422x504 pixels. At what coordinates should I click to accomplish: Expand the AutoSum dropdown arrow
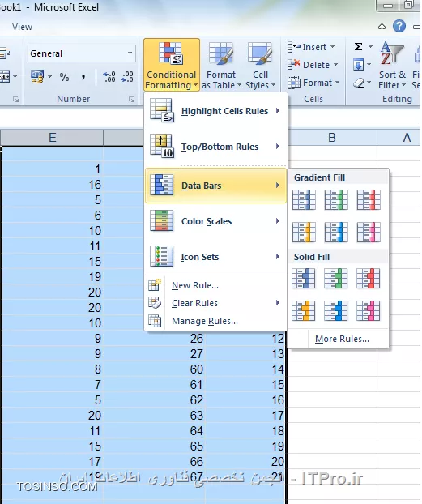(370, 47)
